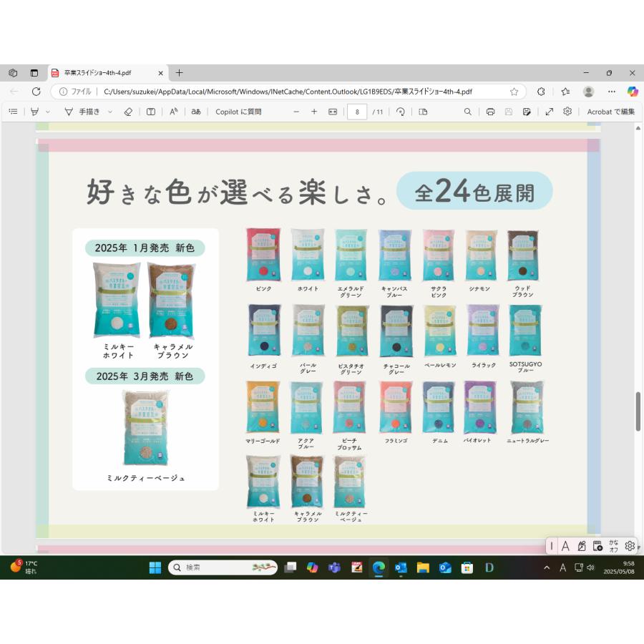Image resolution: width=644 pixels, height=644 pixels.
Task: Toggle fit to width page view
Action: coord(332,112)
